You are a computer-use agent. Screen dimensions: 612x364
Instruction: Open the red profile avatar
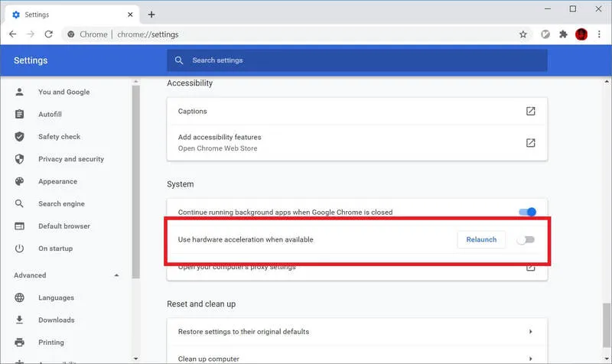tap(581, 34)
